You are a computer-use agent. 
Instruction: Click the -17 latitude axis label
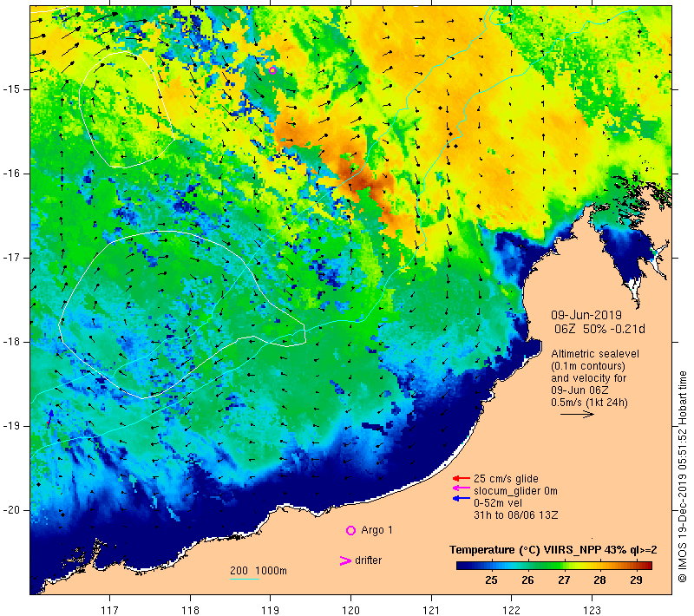[10, 258]
